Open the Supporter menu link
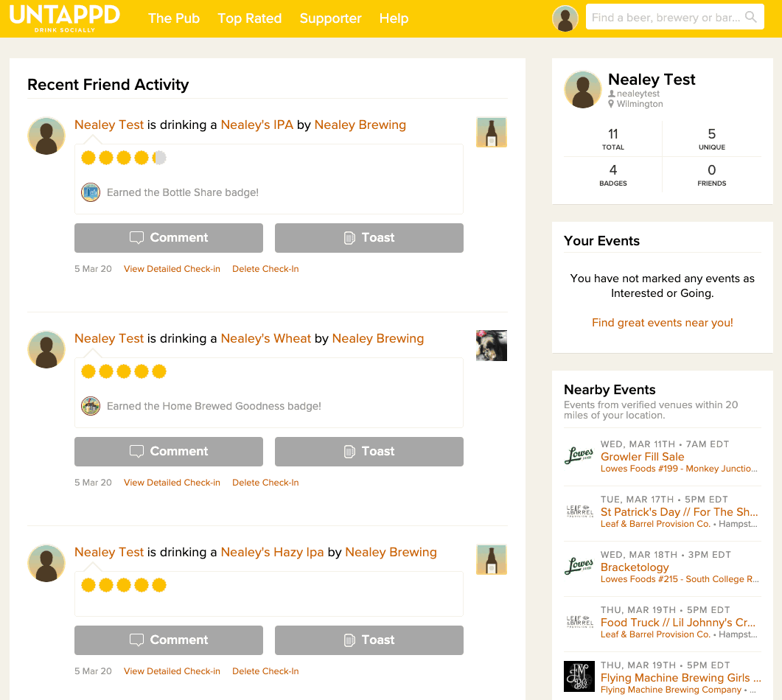The image size is (782, 700). (x=331, y=18)
